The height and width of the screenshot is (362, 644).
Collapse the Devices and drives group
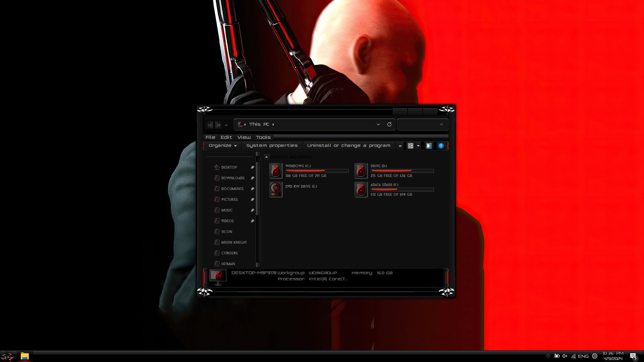(x=266, y=157)
